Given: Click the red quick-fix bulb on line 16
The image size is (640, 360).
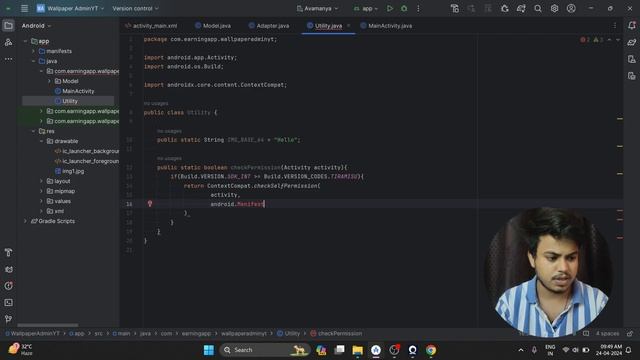Looking at the screenshot, I should [150, 204].
